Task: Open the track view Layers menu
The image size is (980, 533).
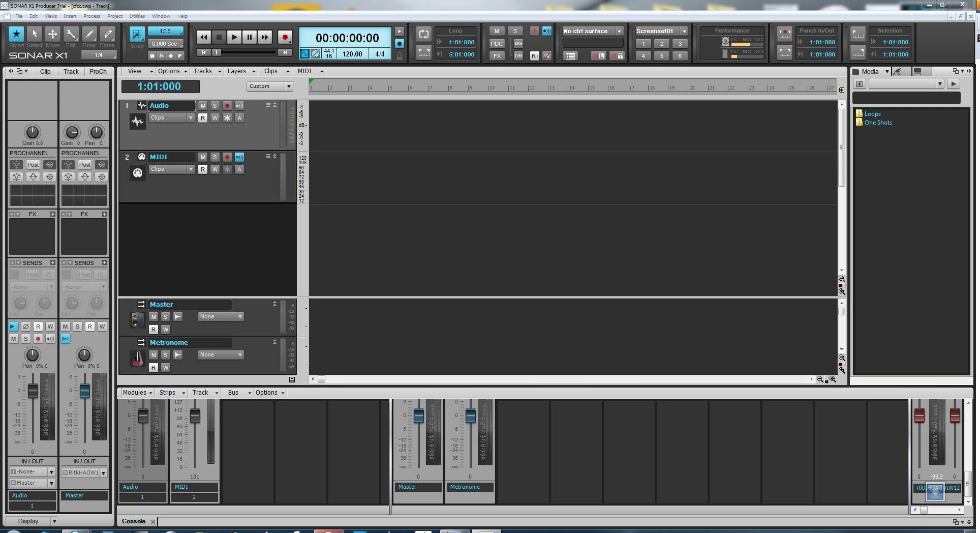Action: tap(241, 71)
